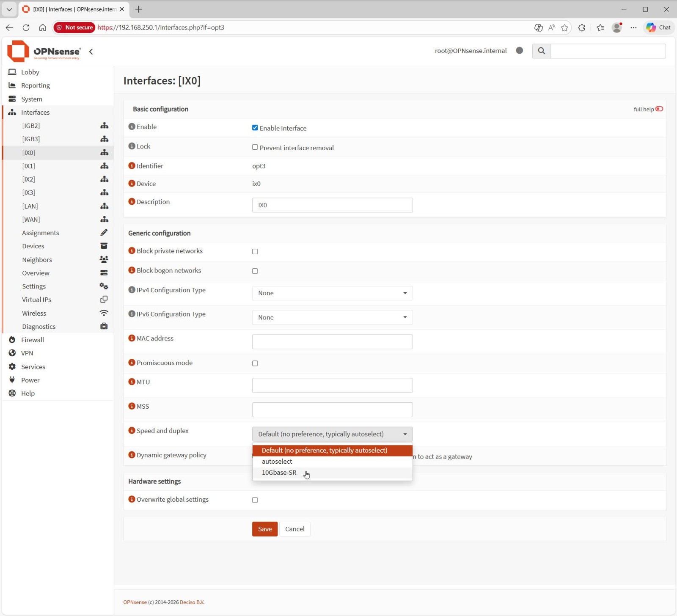The height and width of the screenshot is (616, 677).
Task: Enable Block bogon networks checkbox
Action: tap(255, 271)
